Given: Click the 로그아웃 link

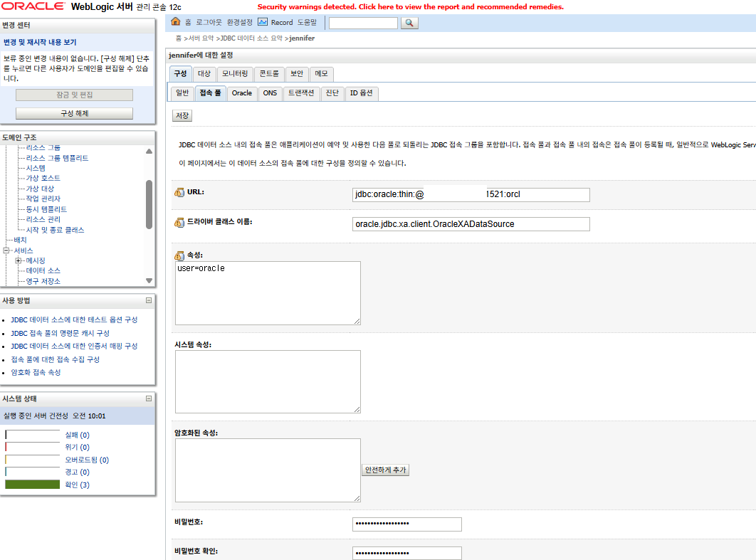Looking at the screenshot, I should 209,22.
